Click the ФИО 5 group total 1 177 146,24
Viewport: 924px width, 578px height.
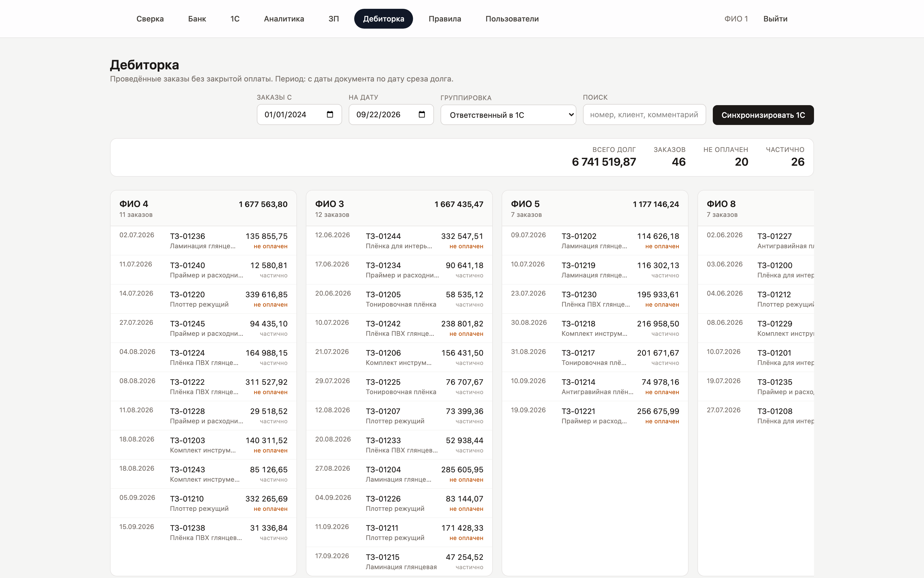click(656, 204)
